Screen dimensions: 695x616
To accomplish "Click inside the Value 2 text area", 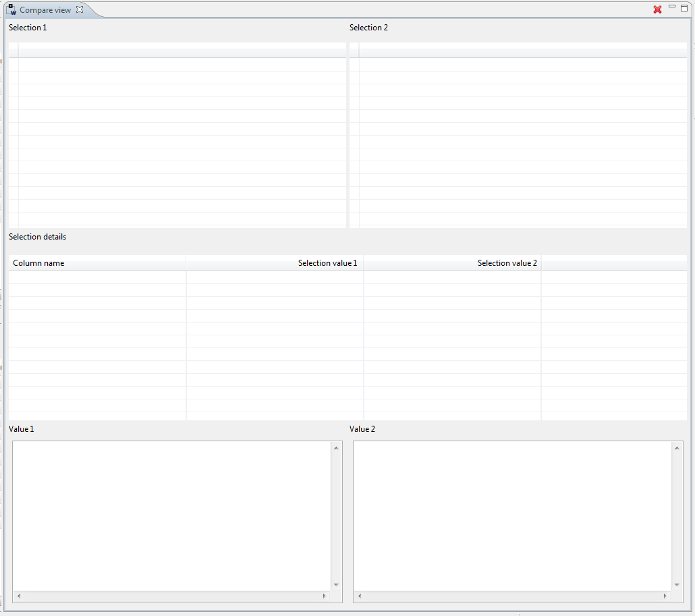I will 513,516.
